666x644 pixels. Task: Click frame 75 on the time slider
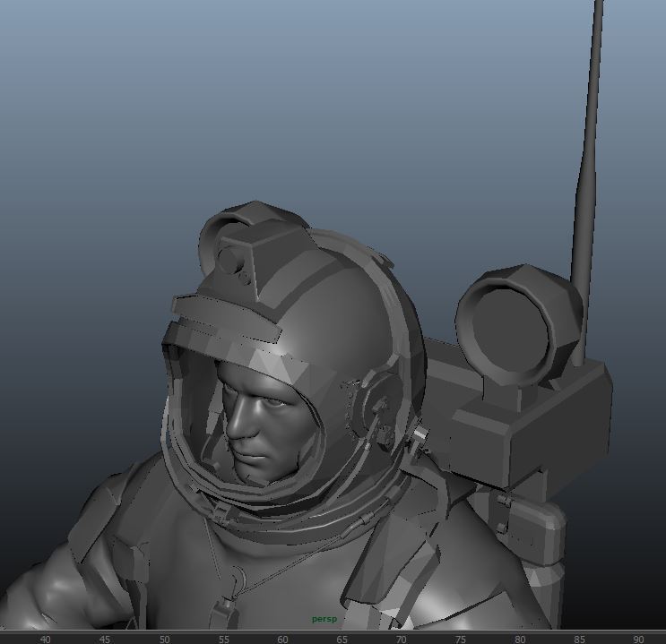(461, 640)
